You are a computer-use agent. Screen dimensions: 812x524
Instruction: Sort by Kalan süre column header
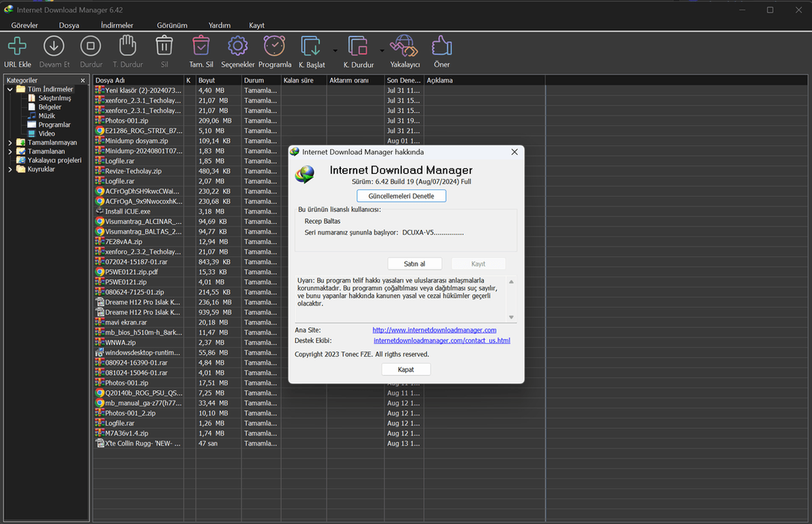click(303, 80)
